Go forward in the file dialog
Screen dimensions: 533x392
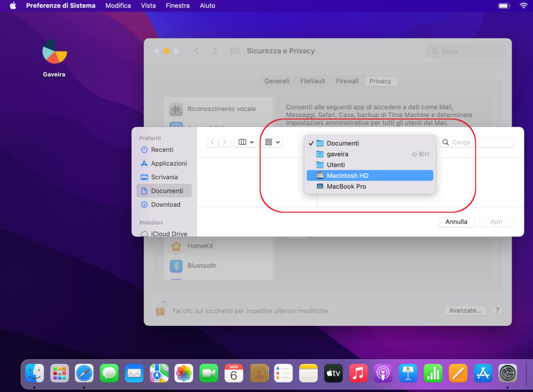[x=225, y=142]
